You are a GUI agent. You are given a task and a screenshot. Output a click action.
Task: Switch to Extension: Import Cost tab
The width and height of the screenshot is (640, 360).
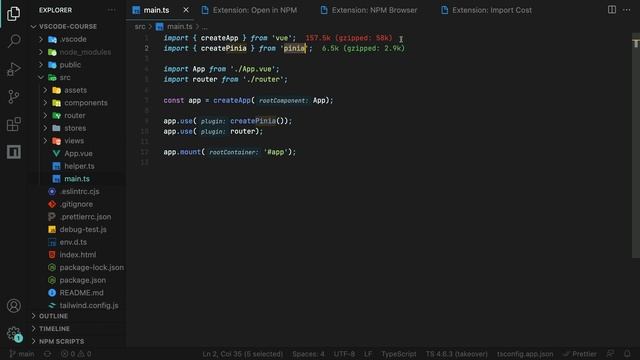pyautogui.click(x=486, y=10)
